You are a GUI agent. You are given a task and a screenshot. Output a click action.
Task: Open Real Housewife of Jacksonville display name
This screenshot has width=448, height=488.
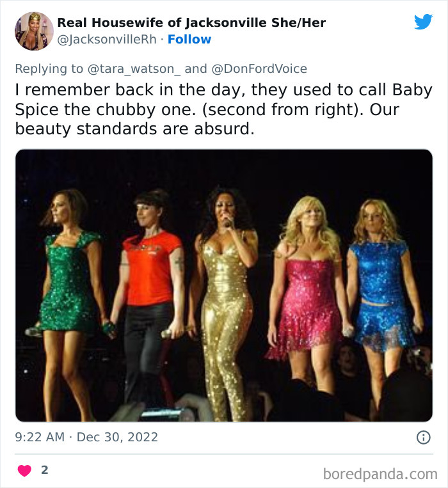pos(191,23)
